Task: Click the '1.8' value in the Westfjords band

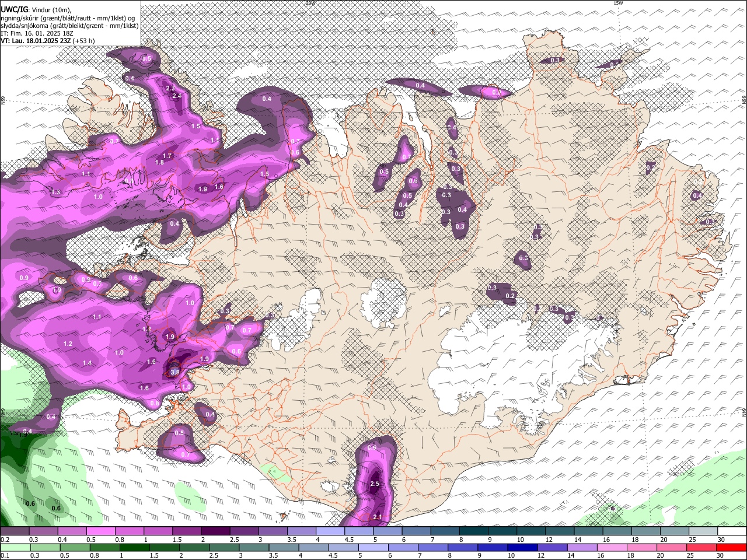Action: point(160,162)
